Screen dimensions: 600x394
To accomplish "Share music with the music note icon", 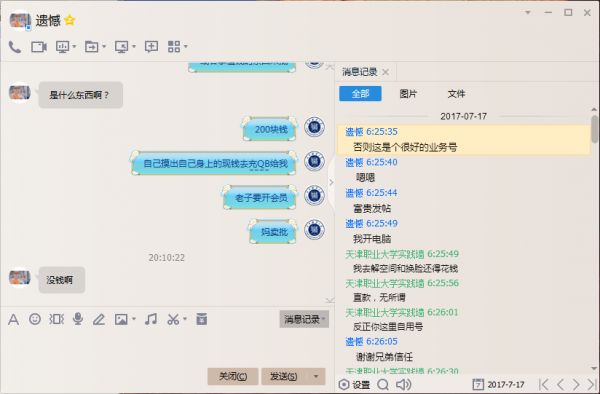I will pyautogui.click(x=151, y=319).
